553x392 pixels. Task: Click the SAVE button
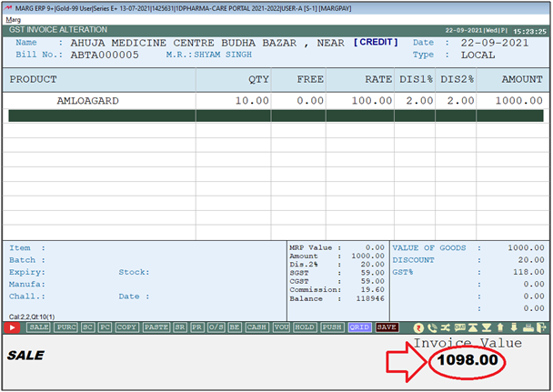pos(387,327)
